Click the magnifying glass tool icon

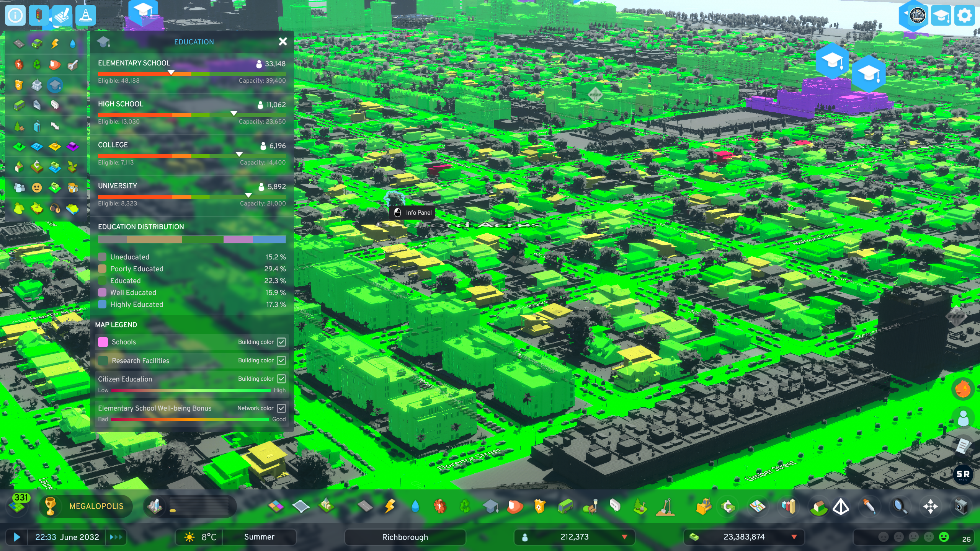[900, 506]
